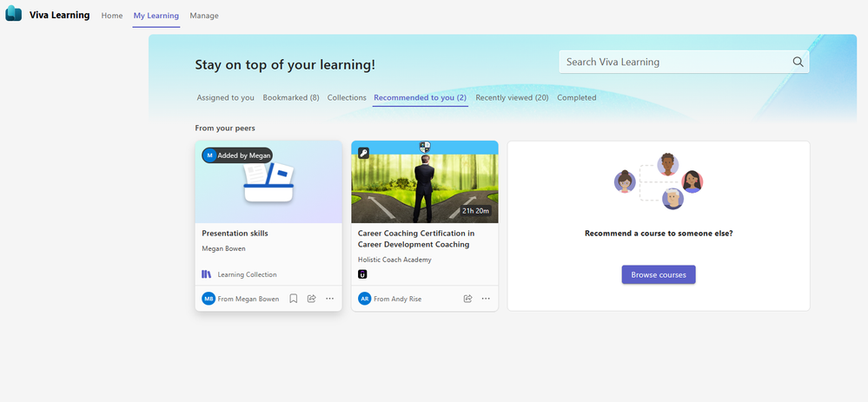868x402 pixels.
Task: Open the Presentation skills collection thumbnail
Action: click(268, 182)
